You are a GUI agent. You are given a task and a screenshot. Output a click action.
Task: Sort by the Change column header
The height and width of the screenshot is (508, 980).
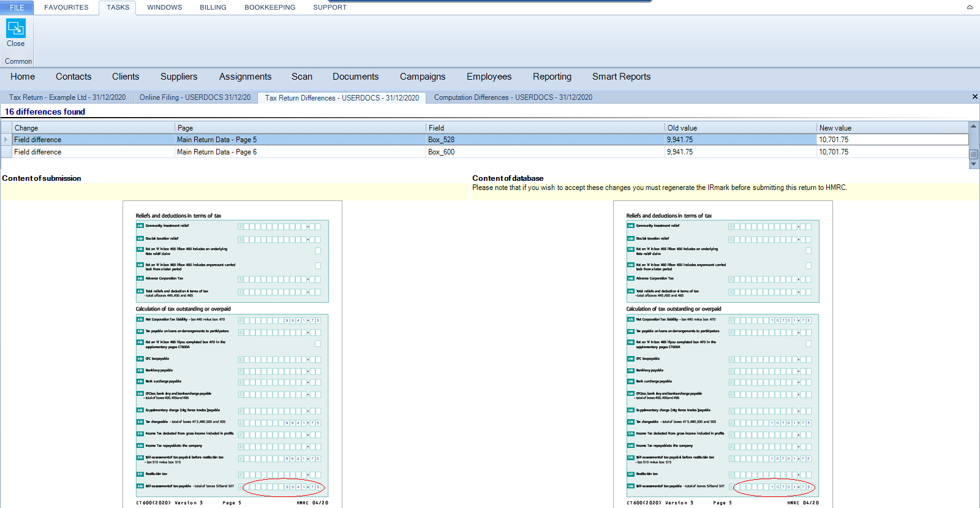pos(93,128)
